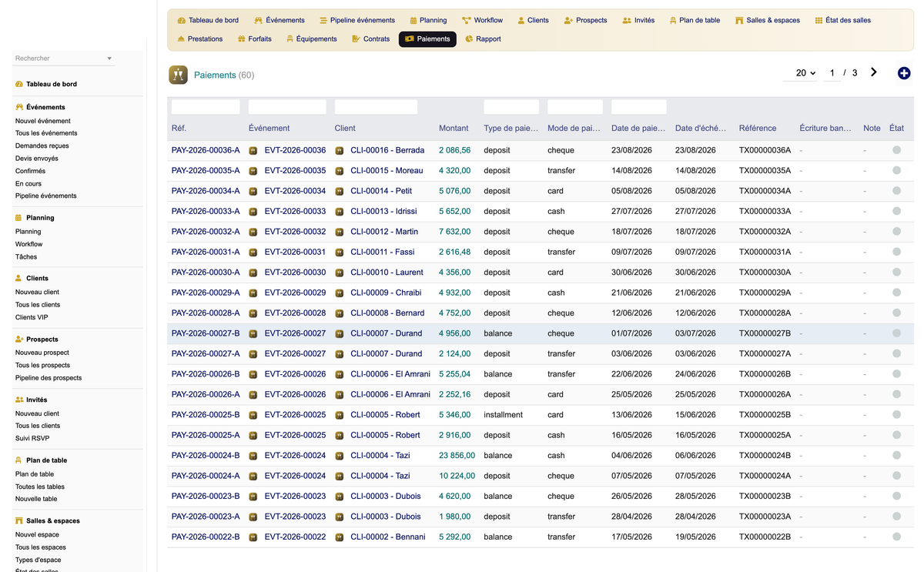The width and height of the screenshot is (924, 572).
Task: Go to next page arrow
Action: point(873,72)
